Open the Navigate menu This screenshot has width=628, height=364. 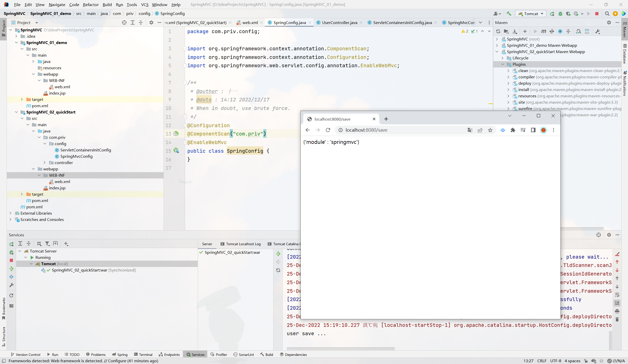[57, 5]
